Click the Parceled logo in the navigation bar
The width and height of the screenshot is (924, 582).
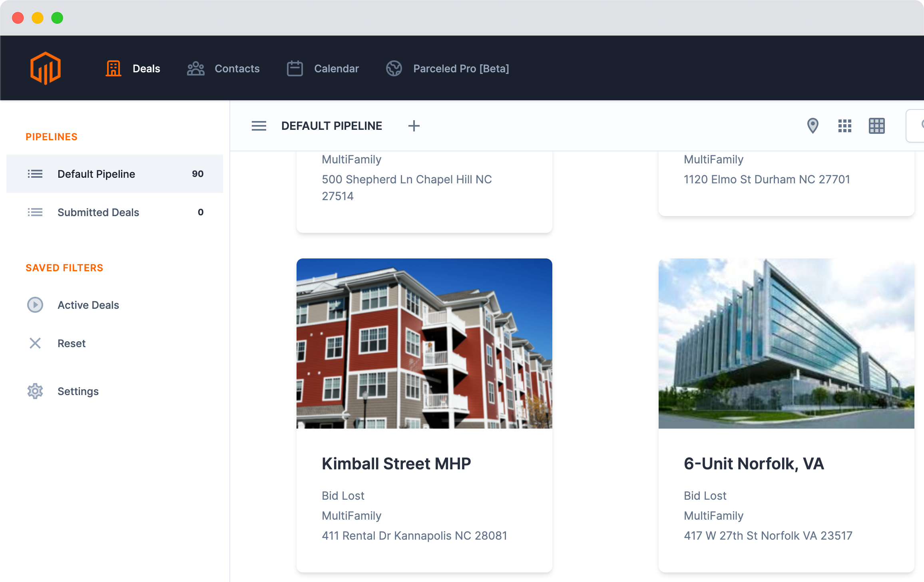coord(45,68)
